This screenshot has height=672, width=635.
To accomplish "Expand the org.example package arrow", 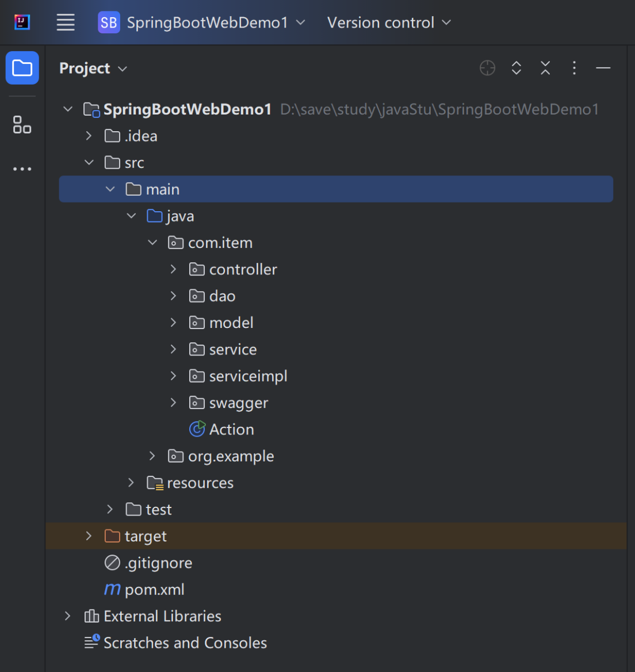I will pos(152,456).
